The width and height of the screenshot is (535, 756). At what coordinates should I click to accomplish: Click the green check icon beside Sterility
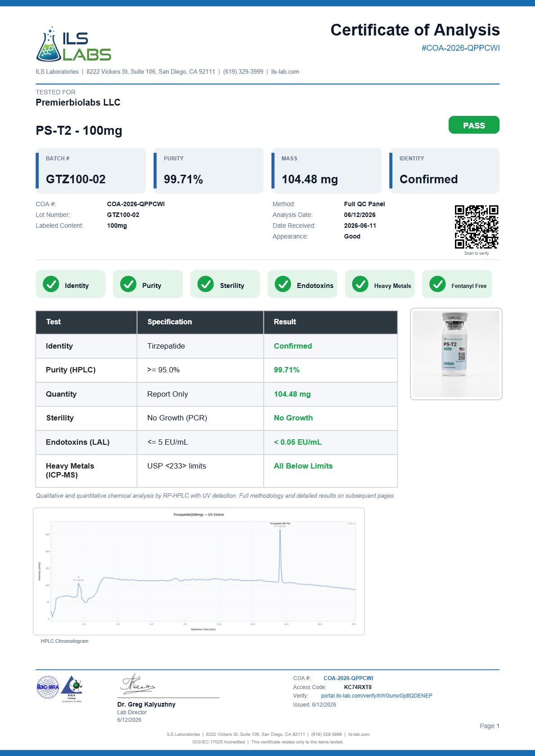(x=205, y=284)
